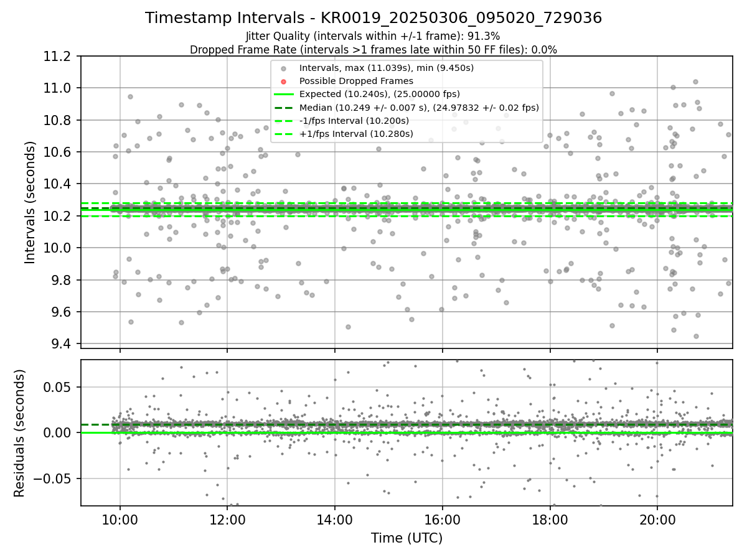Click the 11.0 tick label on the intervals axis
The height and width of the screenshot is (560, 747).
[x=58, y=88]
